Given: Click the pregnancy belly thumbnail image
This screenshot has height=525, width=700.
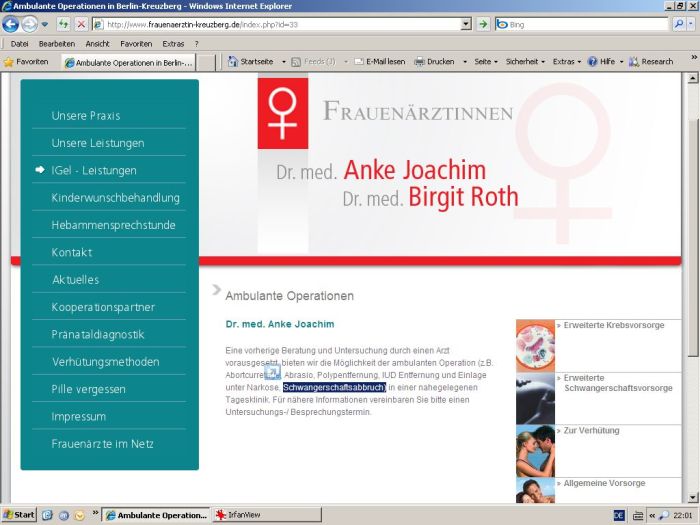Looking at the screenshot, I should [535, 399].
